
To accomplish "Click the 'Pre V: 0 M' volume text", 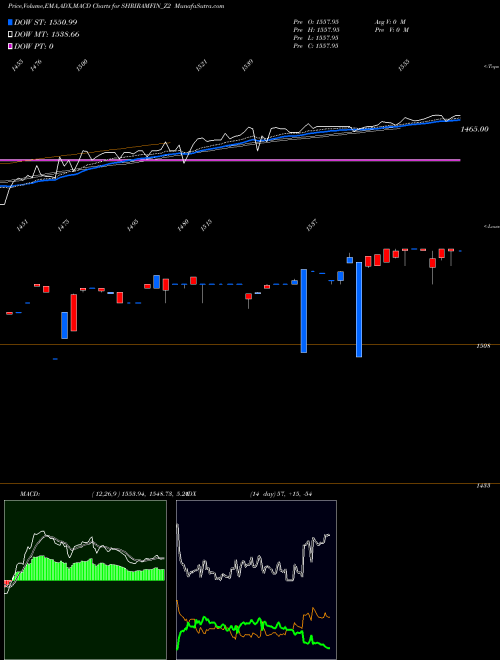I will tap(392, 30).
